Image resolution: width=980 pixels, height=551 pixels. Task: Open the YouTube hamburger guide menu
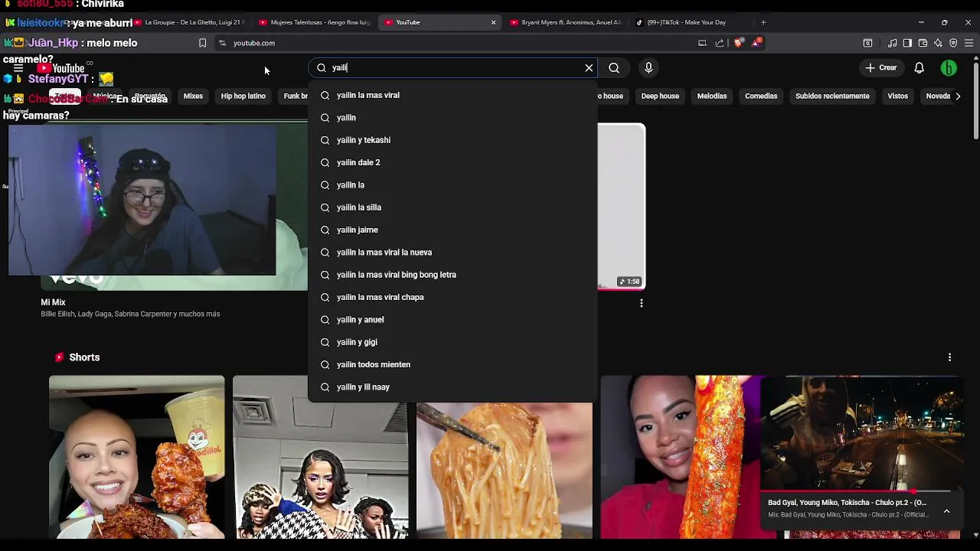click(18, 68)
